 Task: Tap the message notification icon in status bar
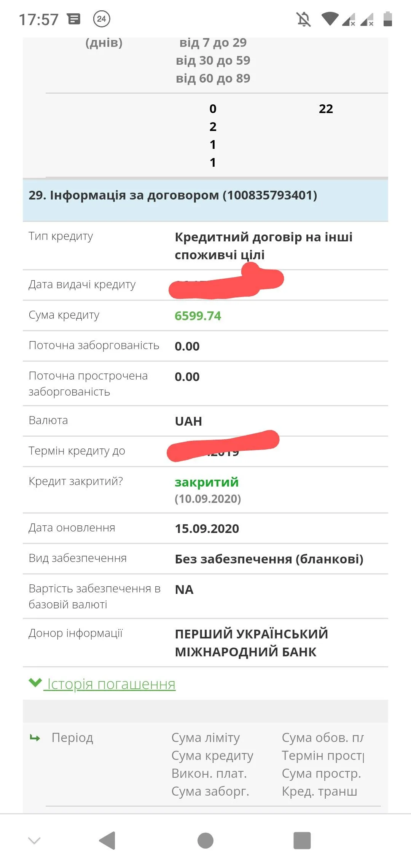tap(74, 19)
